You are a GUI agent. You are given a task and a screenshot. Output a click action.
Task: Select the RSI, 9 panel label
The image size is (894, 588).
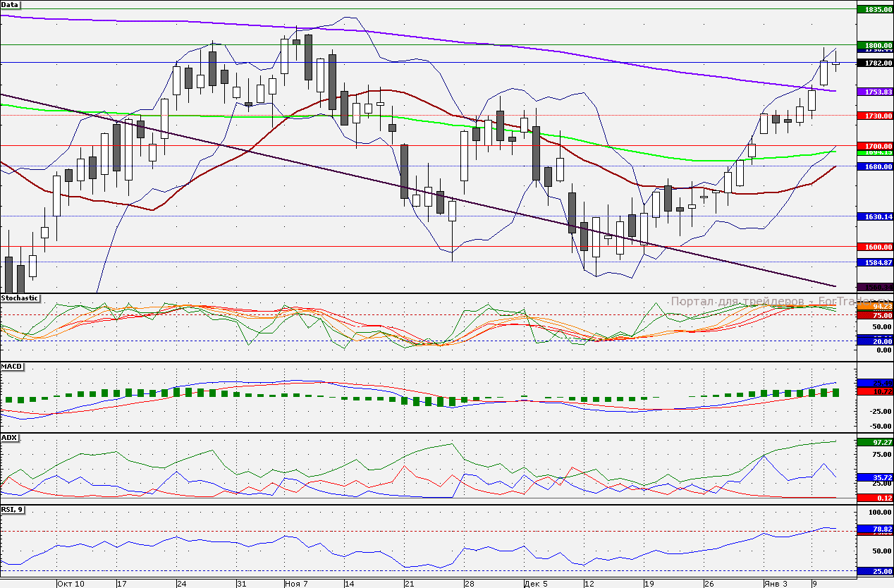[x=13, y=509]
